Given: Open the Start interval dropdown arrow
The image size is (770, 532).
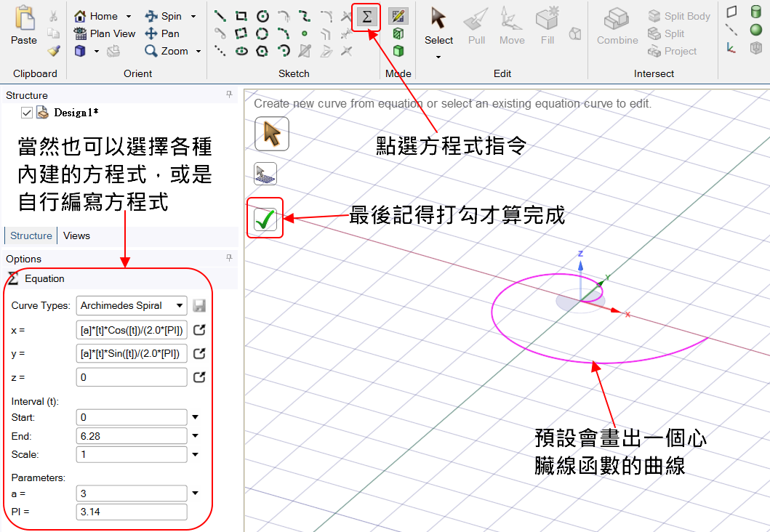Looking at the screenshot, I should click(x=196, y=417).
